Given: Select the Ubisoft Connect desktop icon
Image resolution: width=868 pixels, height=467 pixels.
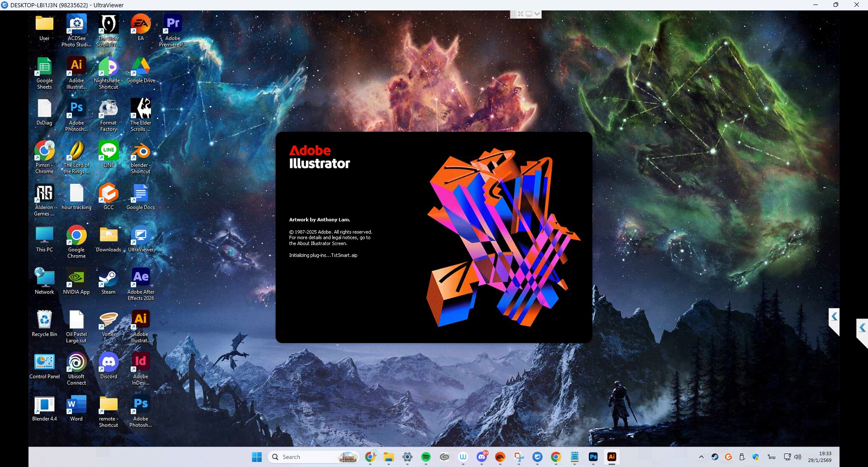Looking at the screenshot, I should click(76, 369).
